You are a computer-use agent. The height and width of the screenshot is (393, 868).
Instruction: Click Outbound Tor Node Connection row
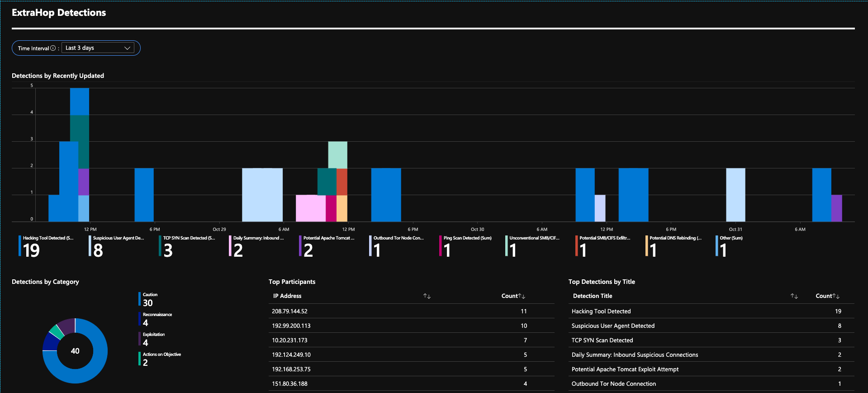[x=711, y=383]
